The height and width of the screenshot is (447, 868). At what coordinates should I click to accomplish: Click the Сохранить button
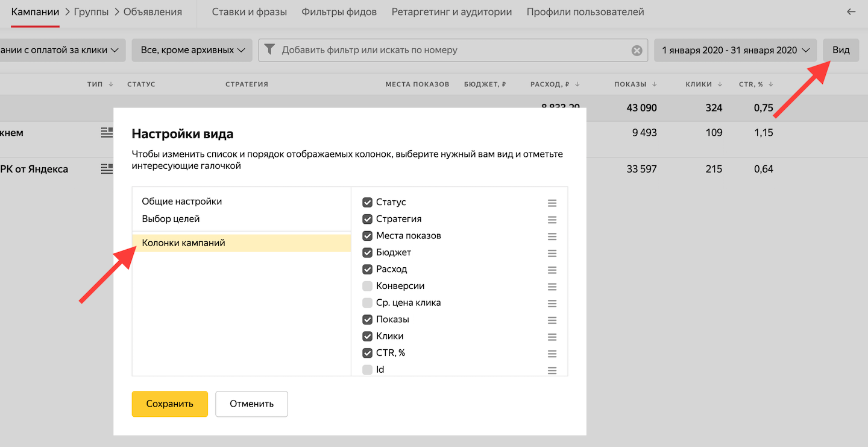(x=170, y=404)
